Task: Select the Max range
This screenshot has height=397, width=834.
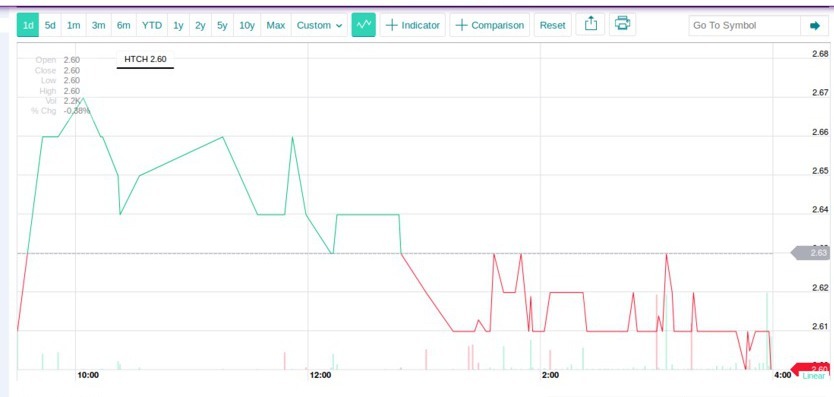Action: tap(276, 25)
